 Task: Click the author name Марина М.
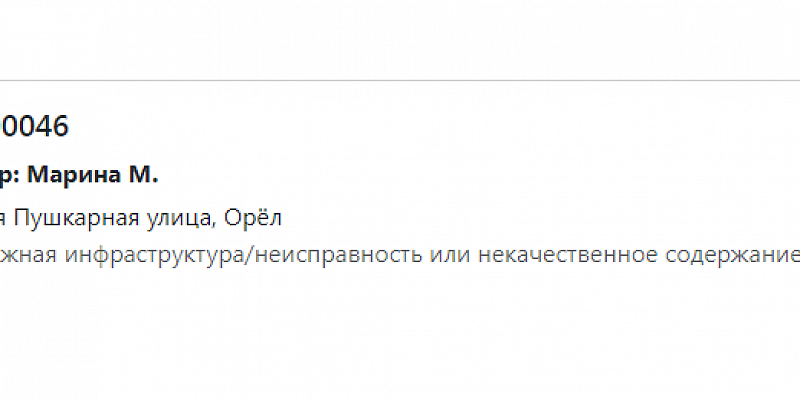point(92,175)
